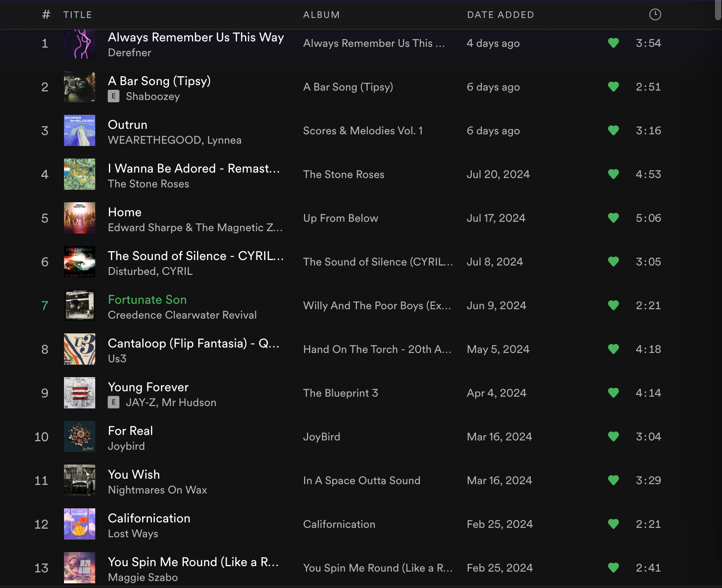Open artist The Stone Roses under track title
Image resolution: width=722 pixels, height=588 pixels.
point(148,184)
